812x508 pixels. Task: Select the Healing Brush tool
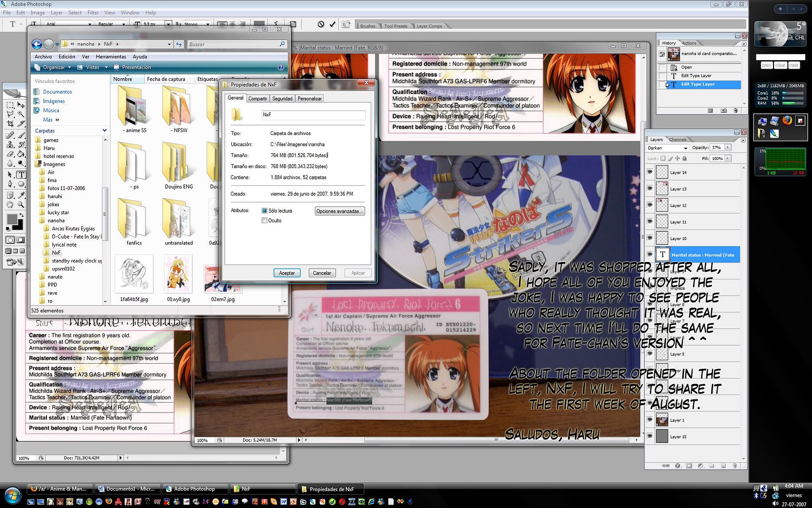click(10, 135)
